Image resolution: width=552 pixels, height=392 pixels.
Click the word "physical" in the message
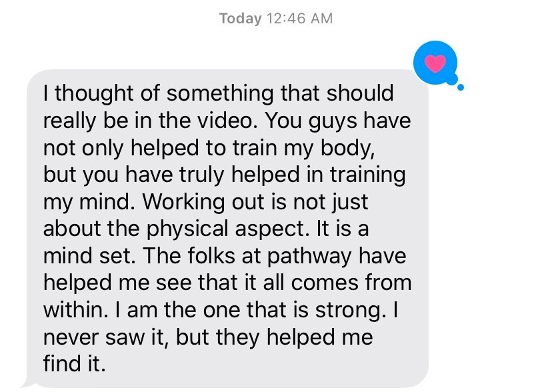pos(187,229)
